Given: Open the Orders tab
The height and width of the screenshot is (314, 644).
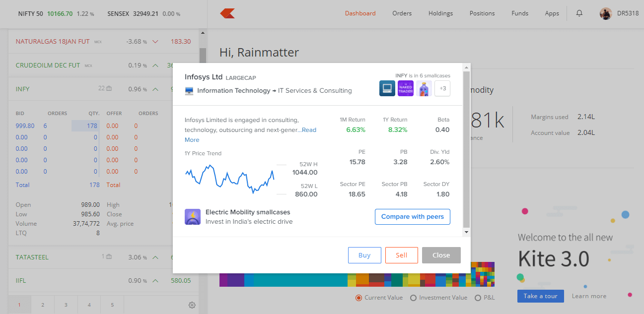Looking at the screenshot, I should point(402,13).
